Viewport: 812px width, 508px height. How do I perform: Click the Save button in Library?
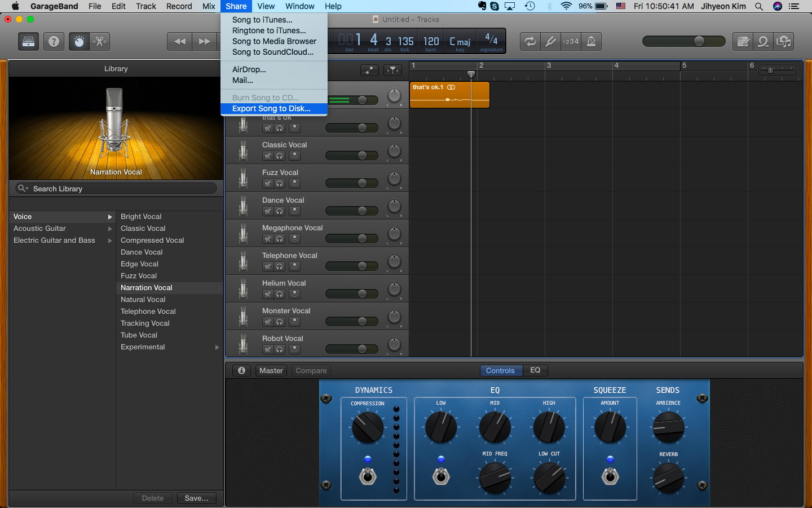pos(196,498)
